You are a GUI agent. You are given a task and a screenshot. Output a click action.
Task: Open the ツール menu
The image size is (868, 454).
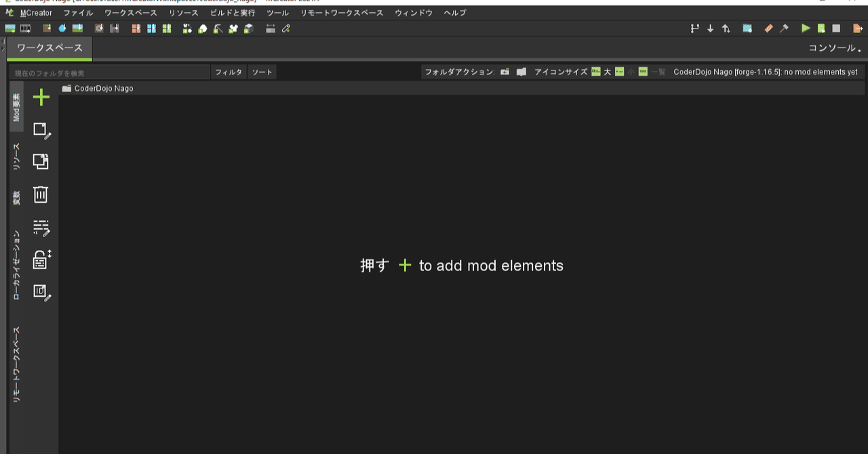pyautogui.click(x=277, y=13)
